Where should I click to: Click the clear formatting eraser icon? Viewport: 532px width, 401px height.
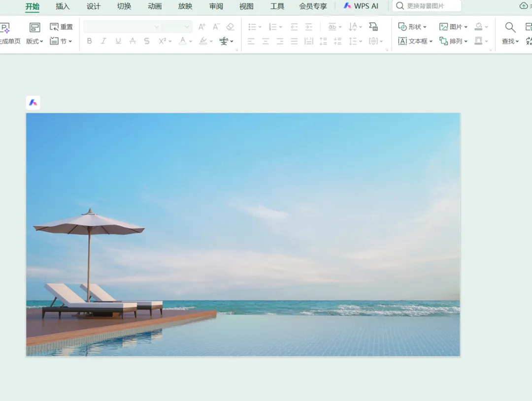tap(231, 27)
